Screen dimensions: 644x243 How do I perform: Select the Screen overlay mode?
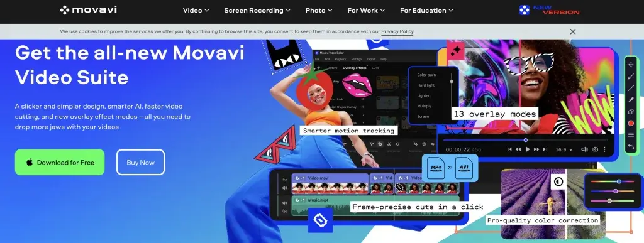coord(423,116)
